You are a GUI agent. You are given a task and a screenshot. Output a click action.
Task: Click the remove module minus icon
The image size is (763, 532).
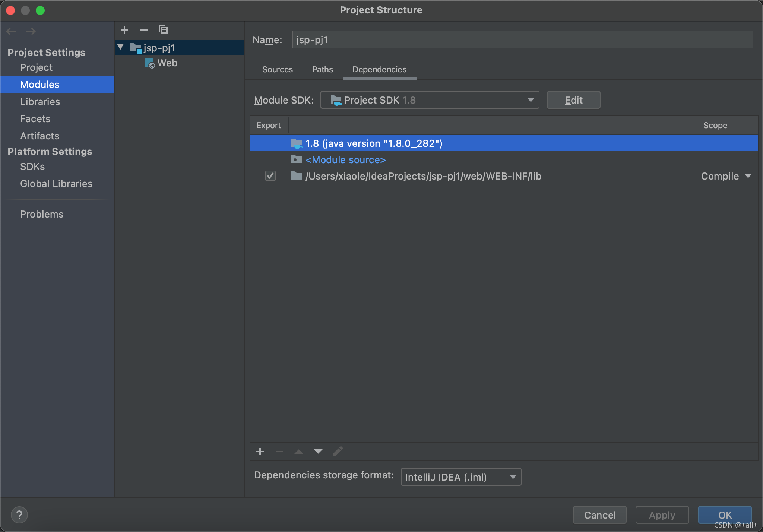coord(144,30)
